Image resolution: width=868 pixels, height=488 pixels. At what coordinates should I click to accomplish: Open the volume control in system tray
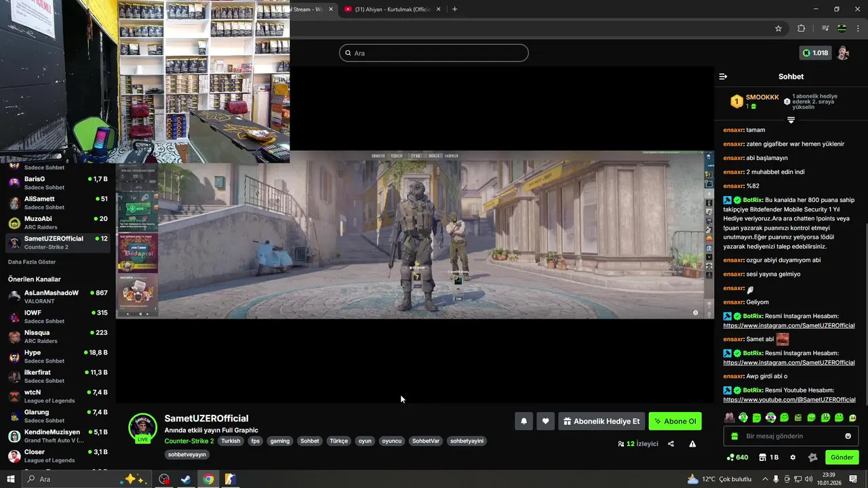coord(808,479)
